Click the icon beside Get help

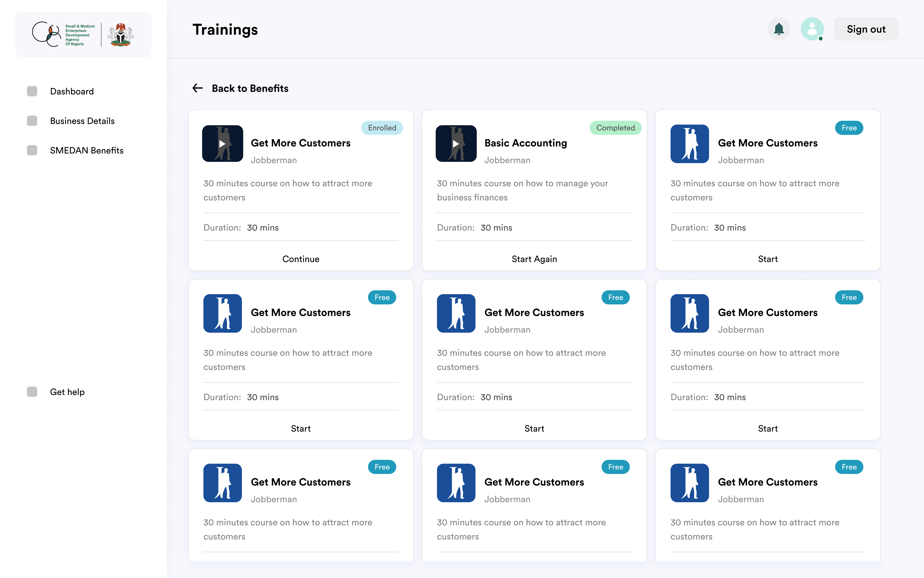click(x=32, y=392)
